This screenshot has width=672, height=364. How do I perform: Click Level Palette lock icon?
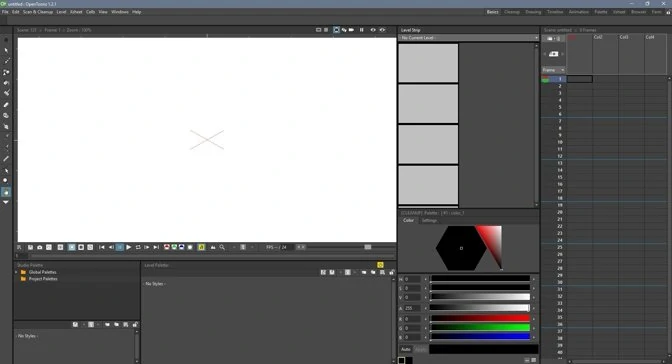(392, 272)
